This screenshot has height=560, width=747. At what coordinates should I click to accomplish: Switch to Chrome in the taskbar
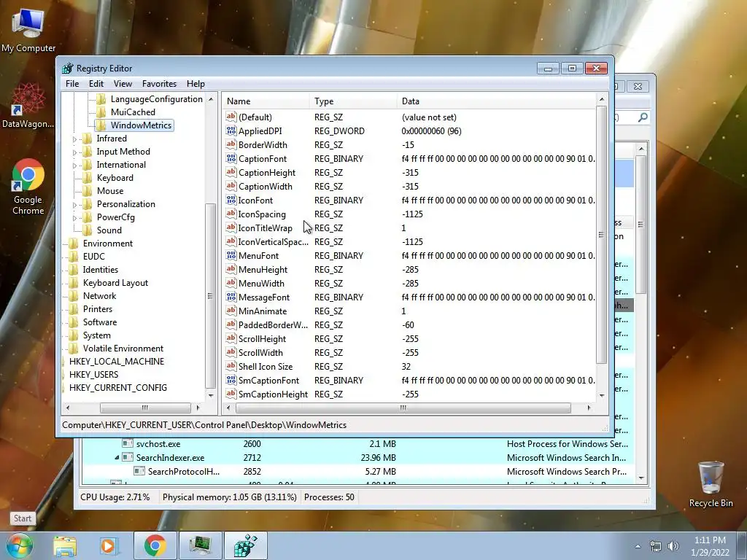(155, 545)
